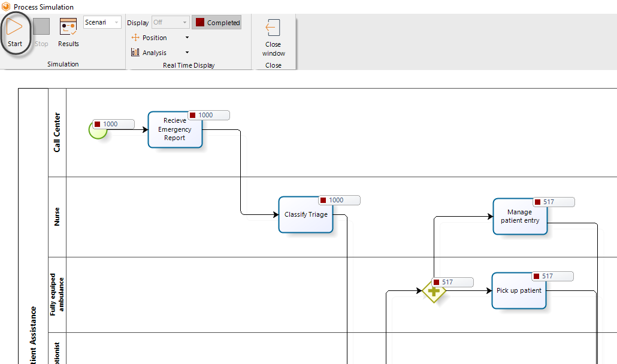The width and height of the screenshot is (617, 364).
Task: Click the 1000 counter on Classify Triage
Action: click(x=340, y=200)
